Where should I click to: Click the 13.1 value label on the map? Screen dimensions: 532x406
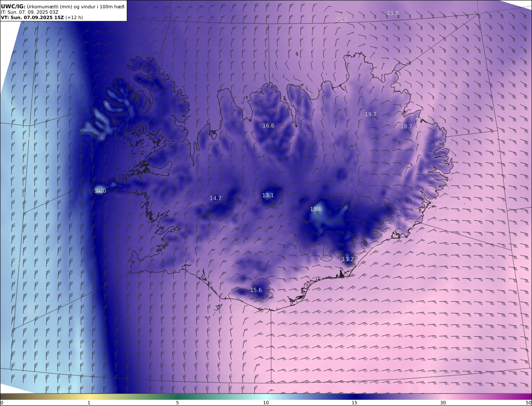point(268,196)
